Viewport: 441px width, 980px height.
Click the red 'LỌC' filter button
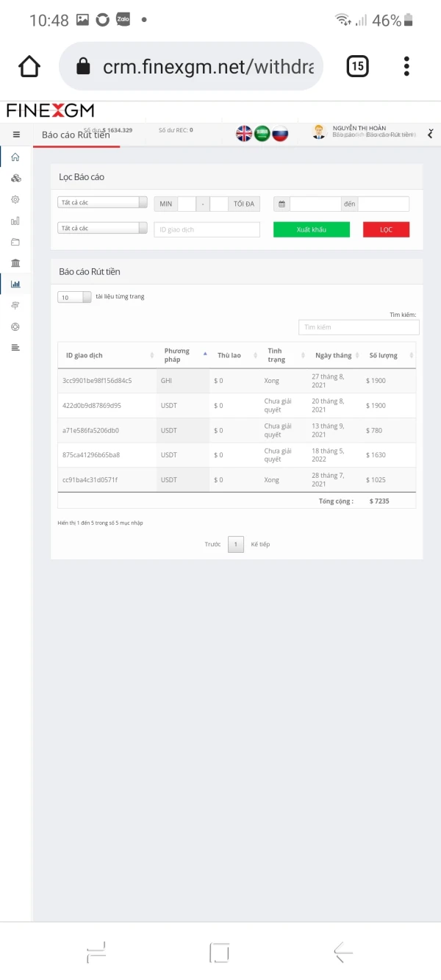pyautogui.click(x=386, y=229)
